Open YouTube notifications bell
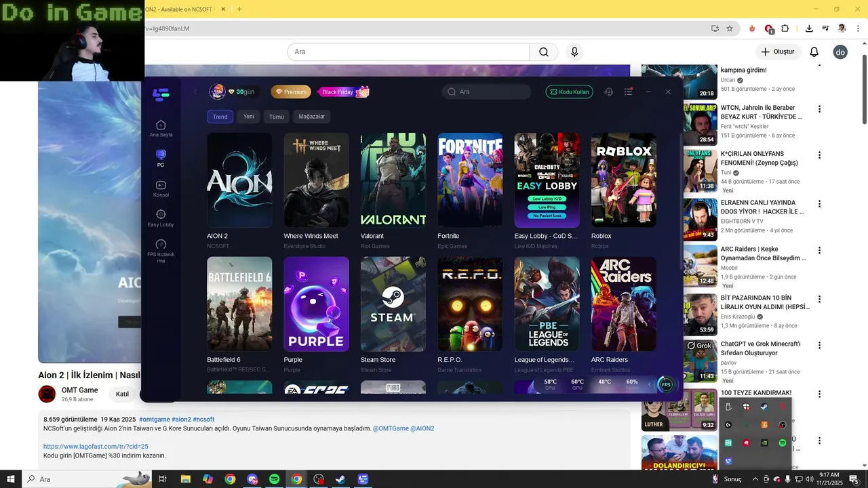 pyautogui.click(x=814, y=52)
